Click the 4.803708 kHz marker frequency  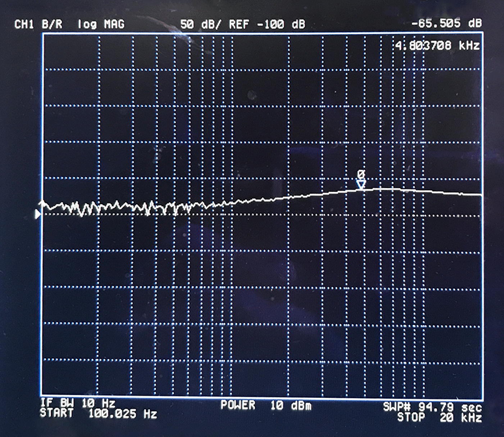point(437,46)
